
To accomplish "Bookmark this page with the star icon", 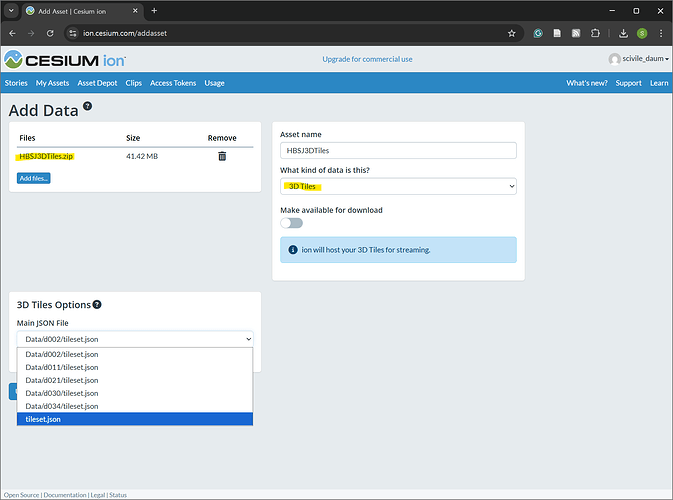I will pyautogui.click(x=511, y=33).
